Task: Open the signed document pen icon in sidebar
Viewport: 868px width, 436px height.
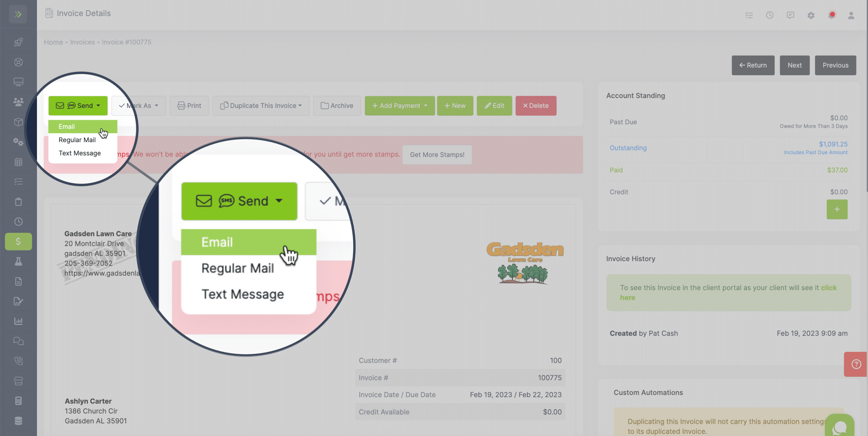Action: coord(18,301)
